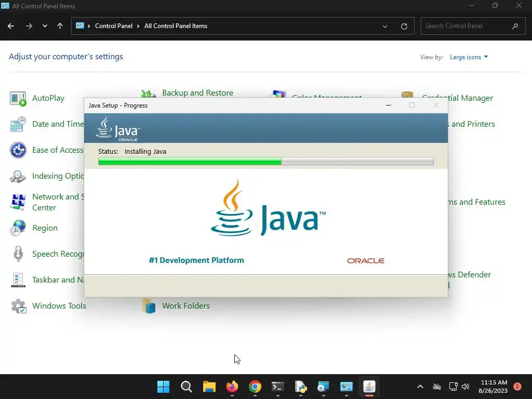The image size is (532, 399).
Task: Open the Taskbar and Navigation icon
Action: (18, 280)
